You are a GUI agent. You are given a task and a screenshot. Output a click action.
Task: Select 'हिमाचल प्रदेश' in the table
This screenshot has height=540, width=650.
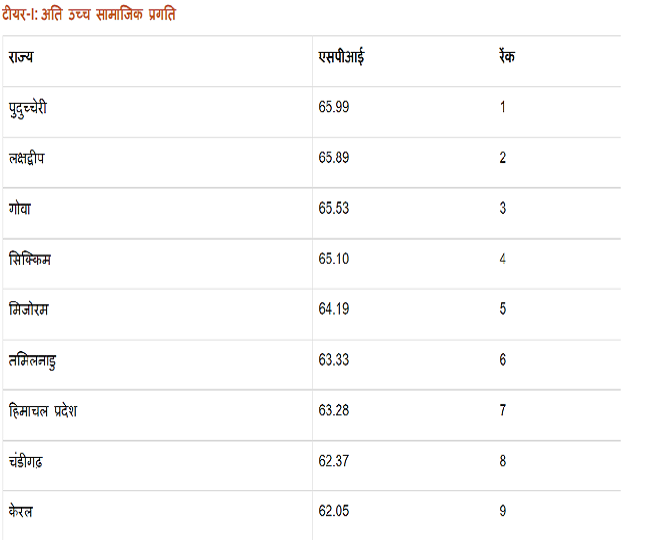[x=42, y=410]
